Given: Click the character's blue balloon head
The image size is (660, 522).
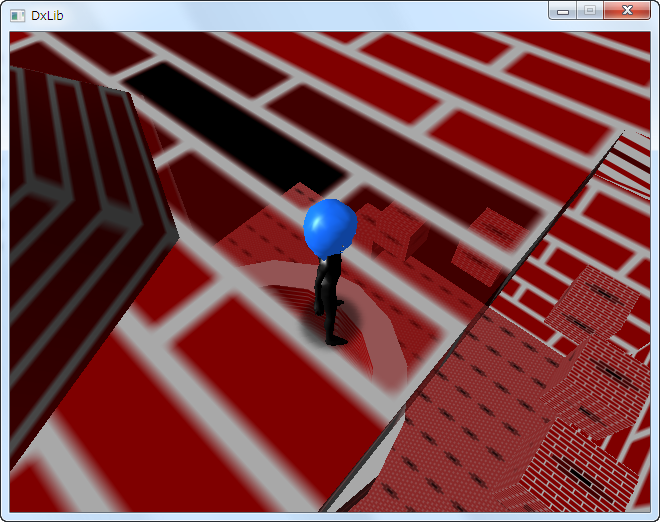Looking at the screenshot, I should [x=329, y=227].
